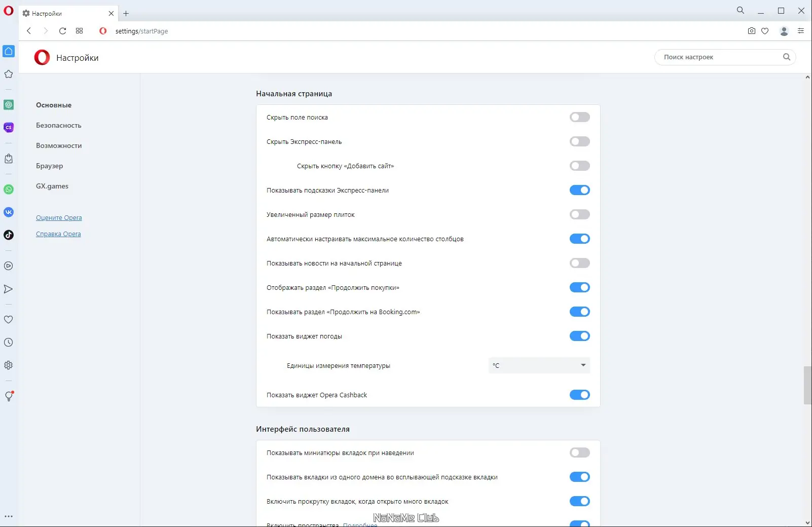
Task: Toggle "Показывать новости на начальной странице"
Action: [579, 263]
